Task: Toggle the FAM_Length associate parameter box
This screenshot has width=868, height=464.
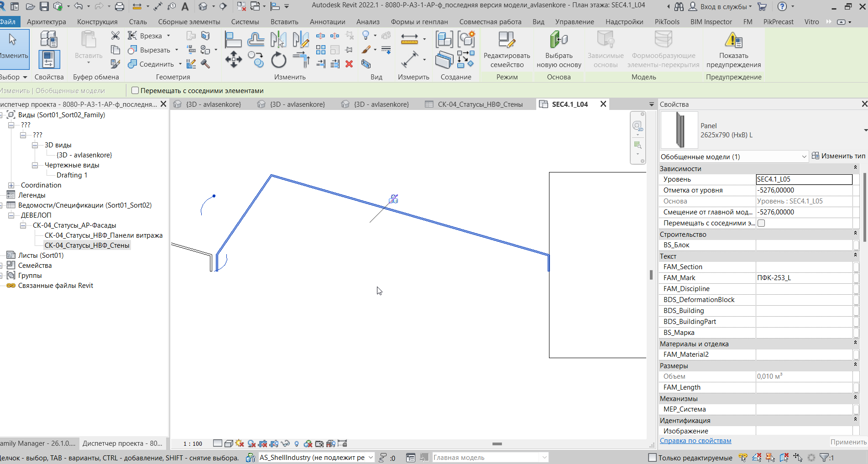Action: [x=856, y=387]
